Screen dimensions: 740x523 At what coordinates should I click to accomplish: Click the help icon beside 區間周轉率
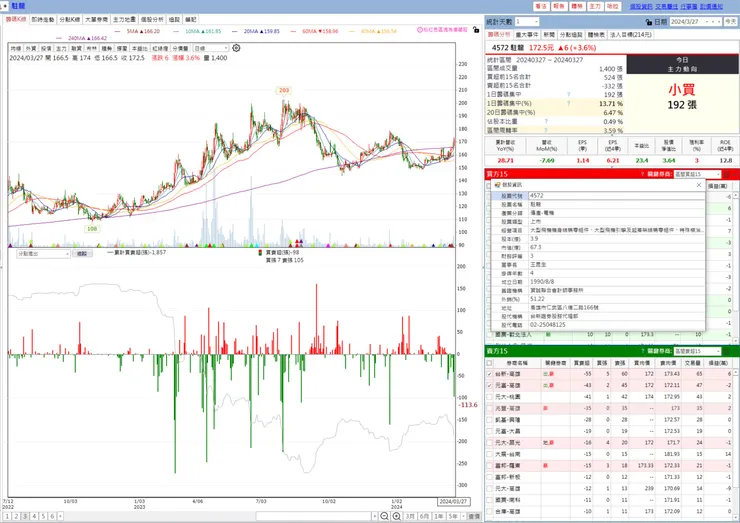546,130
